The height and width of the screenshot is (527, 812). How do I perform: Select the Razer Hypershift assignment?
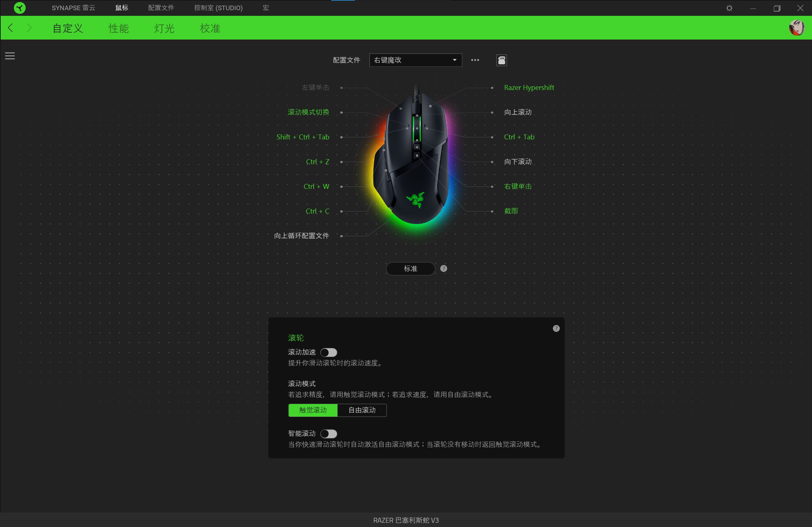(x=529, y=88)
